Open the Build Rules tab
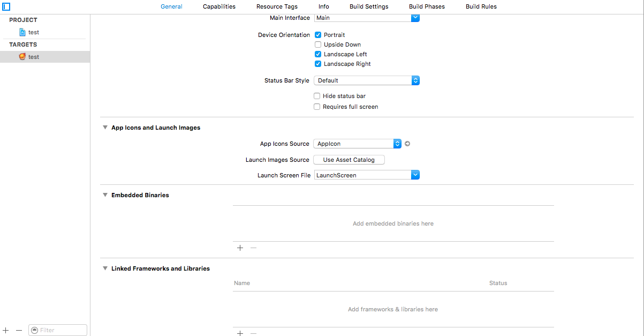This screenshot has height=336, width=644. coord(481,6)
